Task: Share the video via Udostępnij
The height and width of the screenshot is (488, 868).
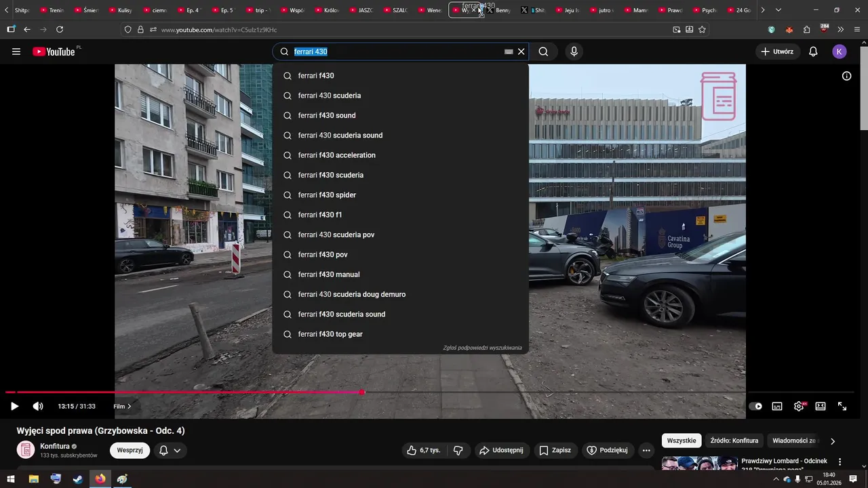Action: pyautogui.click(x=501, y=450)
